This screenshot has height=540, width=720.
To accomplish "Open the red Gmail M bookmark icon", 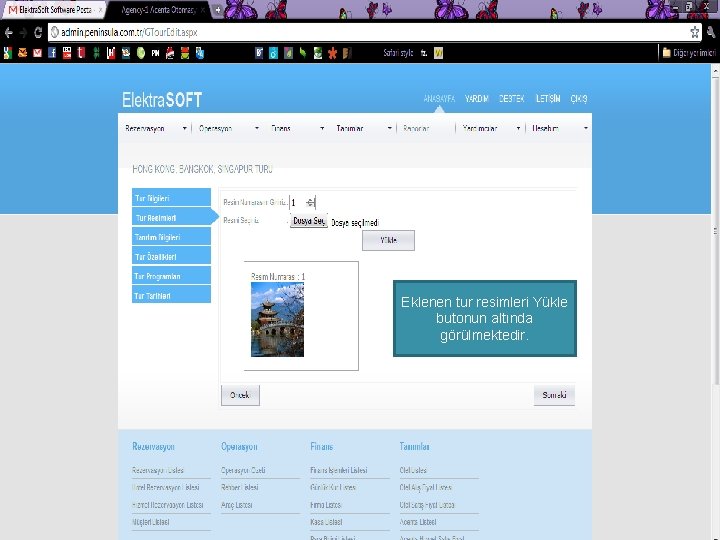I will pyautogui.click(x=37, y=53).
